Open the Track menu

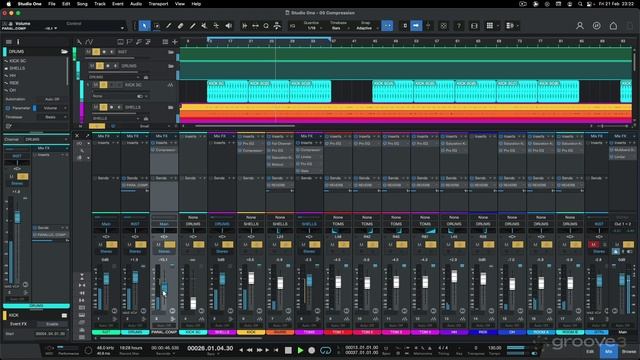coord(100,4)
